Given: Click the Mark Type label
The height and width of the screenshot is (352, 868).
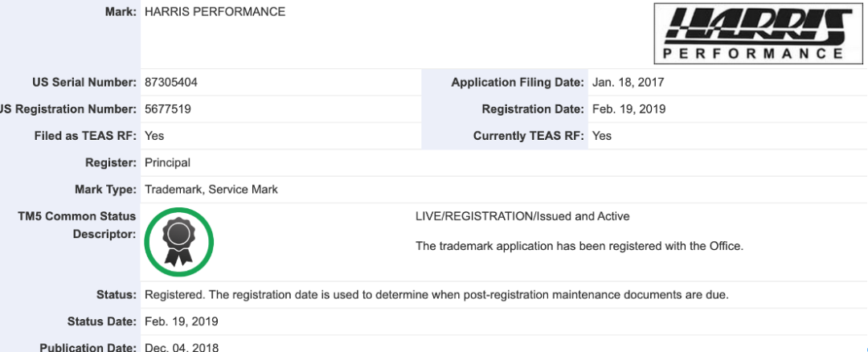Looking at the screenshot, I should coord(105,190).
